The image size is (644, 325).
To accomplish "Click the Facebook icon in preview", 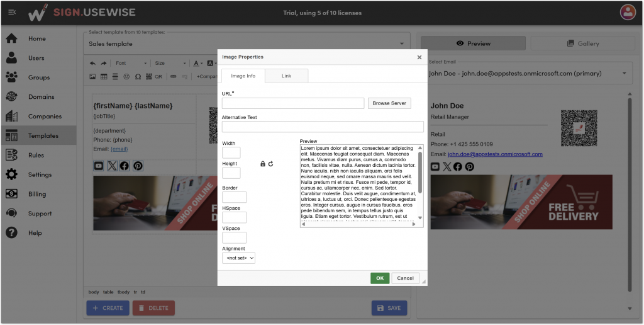I will [458, 167].
